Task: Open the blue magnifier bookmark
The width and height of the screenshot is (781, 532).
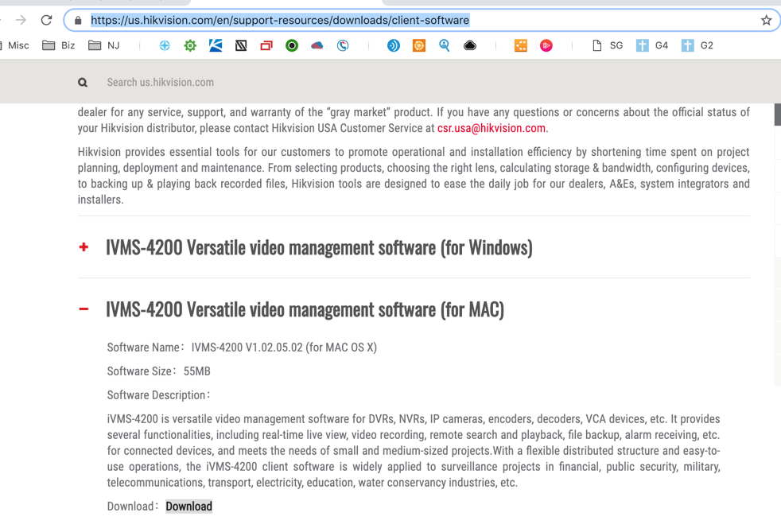Action: tap(445, 46)
